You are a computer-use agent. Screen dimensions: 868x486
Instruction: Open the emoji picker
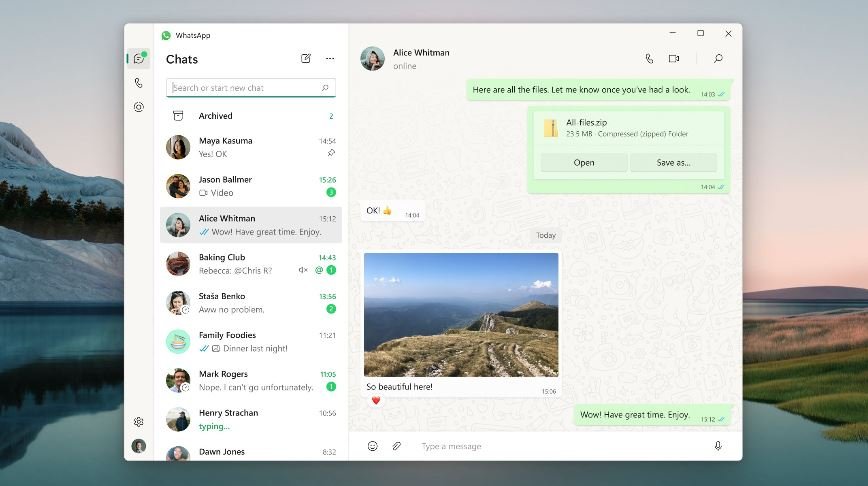point(373,446)
